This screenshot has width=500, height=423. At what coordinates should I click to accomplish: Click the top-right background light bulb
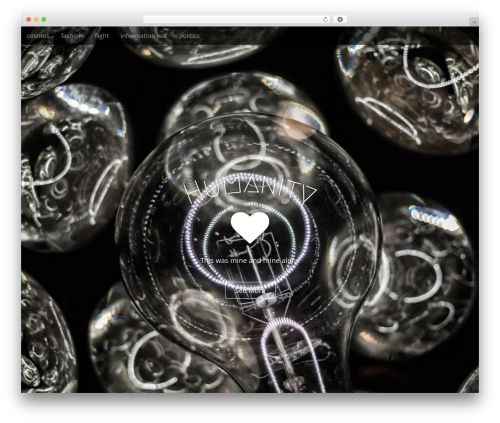coord(410,90)
